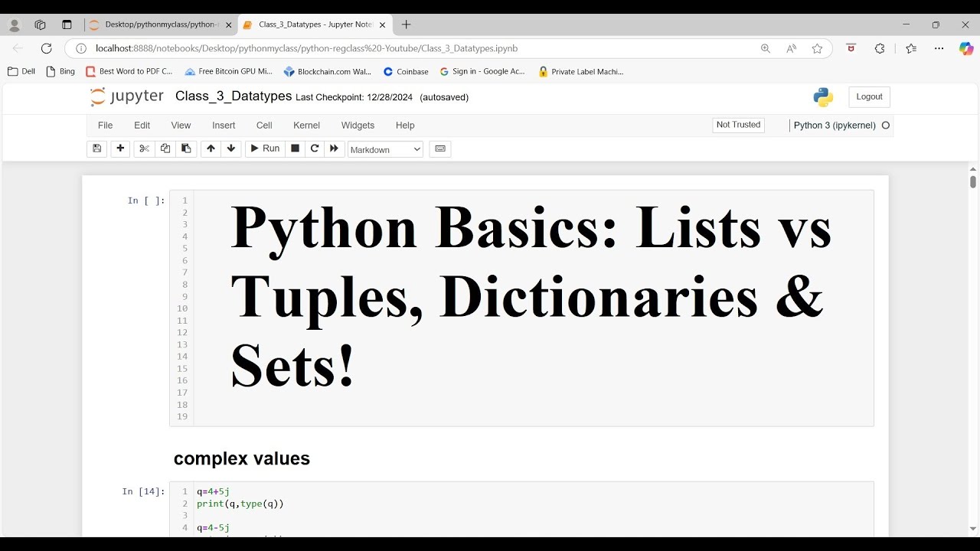Image resolution: width=980 pixels, height=551 pixels.
Task: Add page to favorites star
Action: [817, 48]
